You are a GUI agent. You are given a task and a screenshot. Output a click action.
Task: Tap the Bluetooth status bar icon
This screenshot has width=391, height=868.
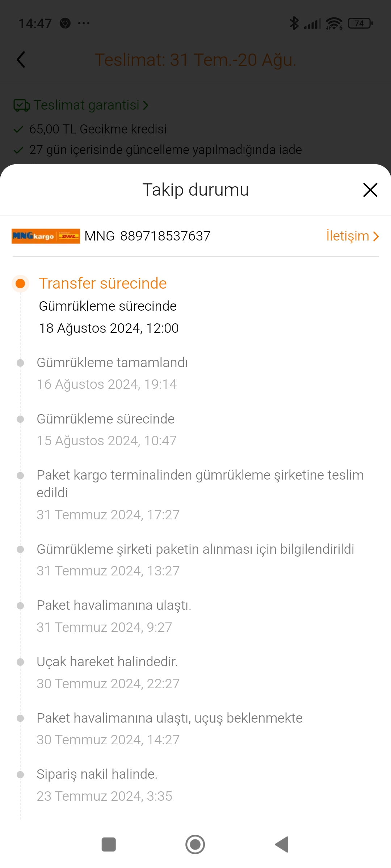coord(294,24)
